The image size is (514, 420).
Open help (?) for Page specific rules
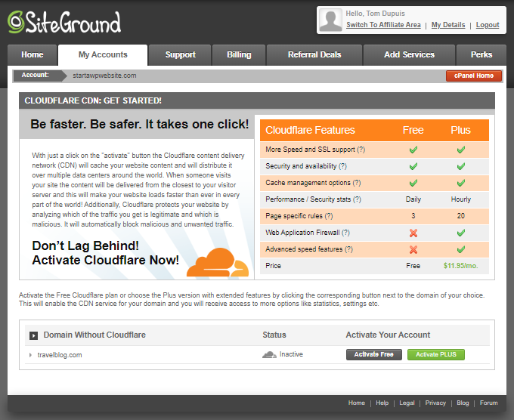[x=329, y=216]
